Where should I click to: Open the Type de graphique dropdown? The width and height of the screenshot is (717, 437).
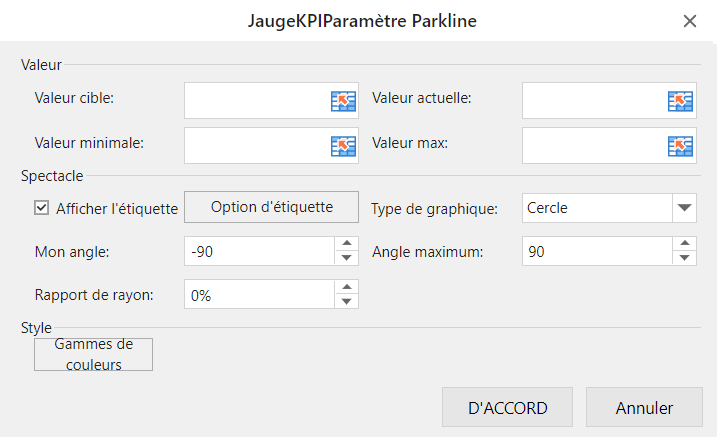point(684,208)
